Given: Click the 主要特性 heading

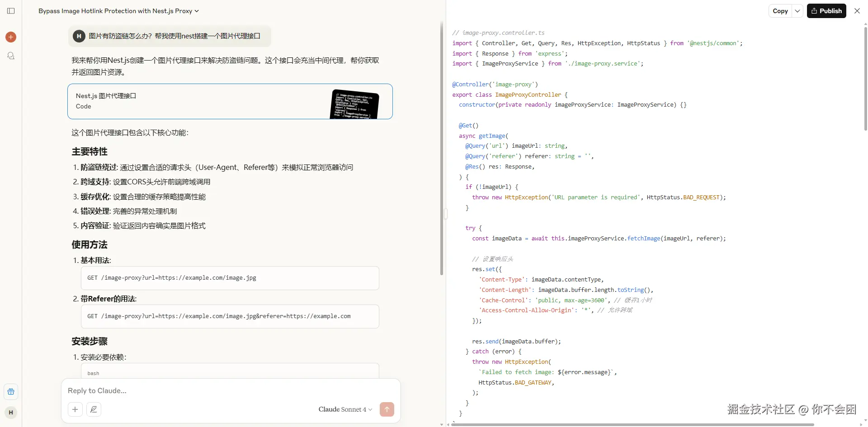Looking at the screenshot, I should pyautogui.click(x=90, y=152).
